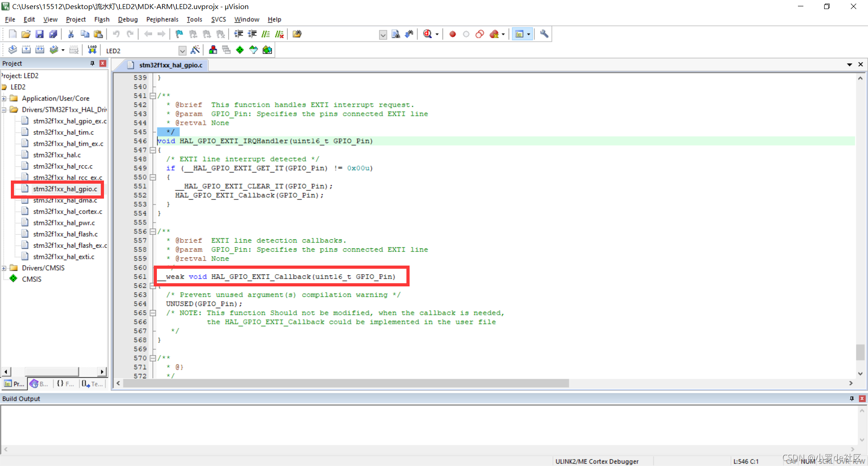
Task: Open Manage Run-Time Environment green diamond
Action: click(x=240, y=50)
